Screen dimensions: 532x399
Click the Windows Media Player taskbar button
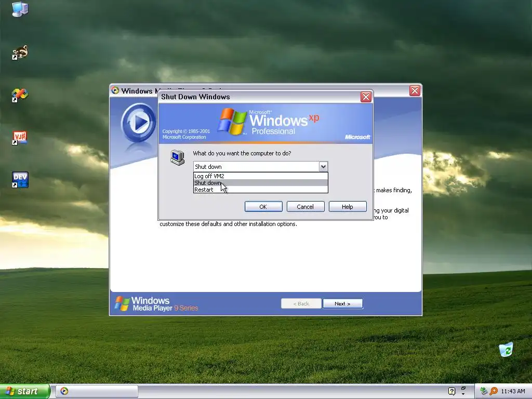tap(97, 391)
